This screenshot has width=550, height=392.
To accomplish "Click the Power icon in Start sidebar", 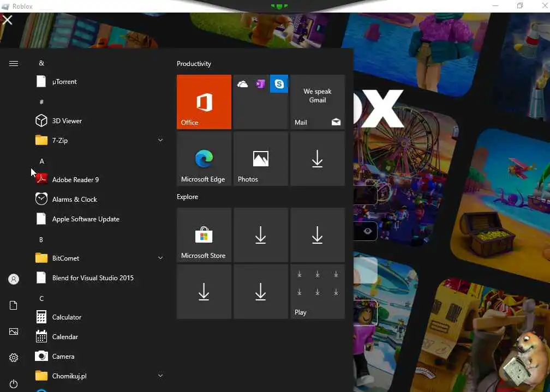I will pyautogui.click(x=14, y=384).
